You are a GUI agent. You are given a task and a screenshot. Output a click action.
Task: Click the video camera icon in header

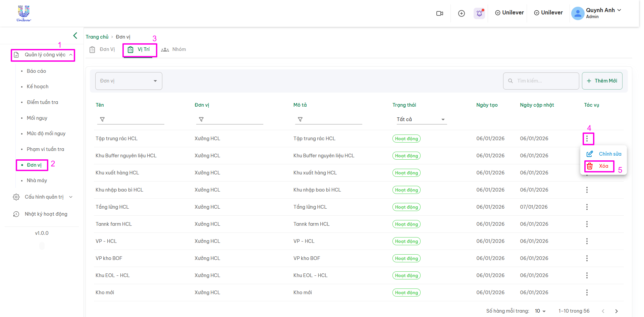[x=439, y=13]
